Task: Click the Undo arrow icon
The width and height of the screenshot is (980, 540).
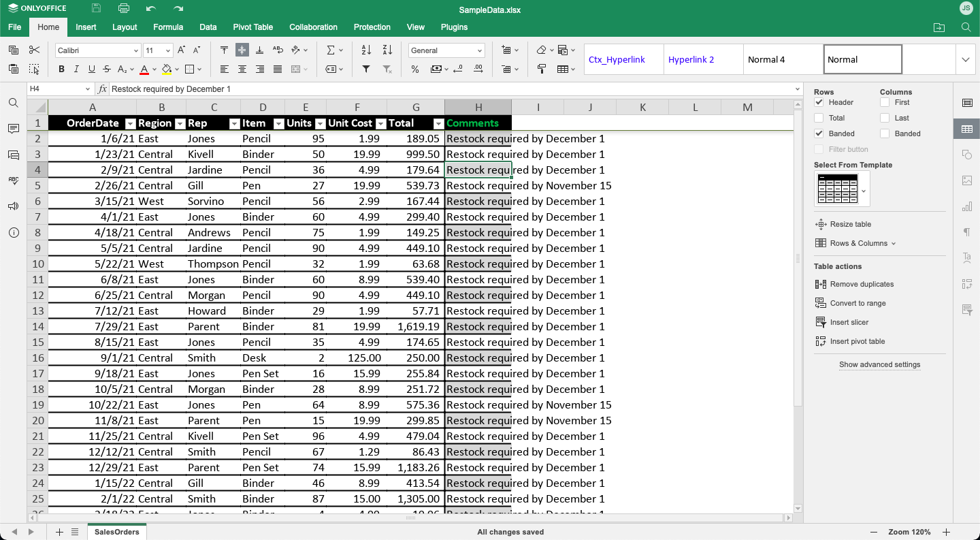Action: 150,8
